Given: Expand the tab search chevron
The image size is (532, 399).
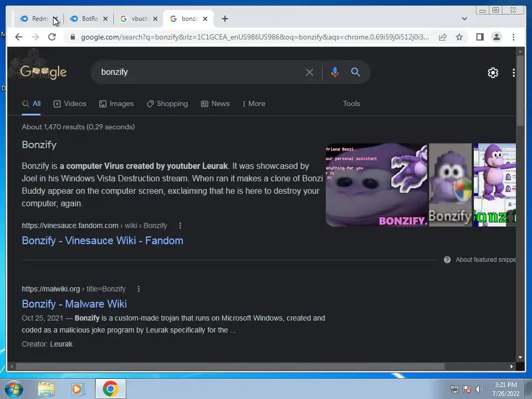Looking at the screenshot, I should point(464,19).
